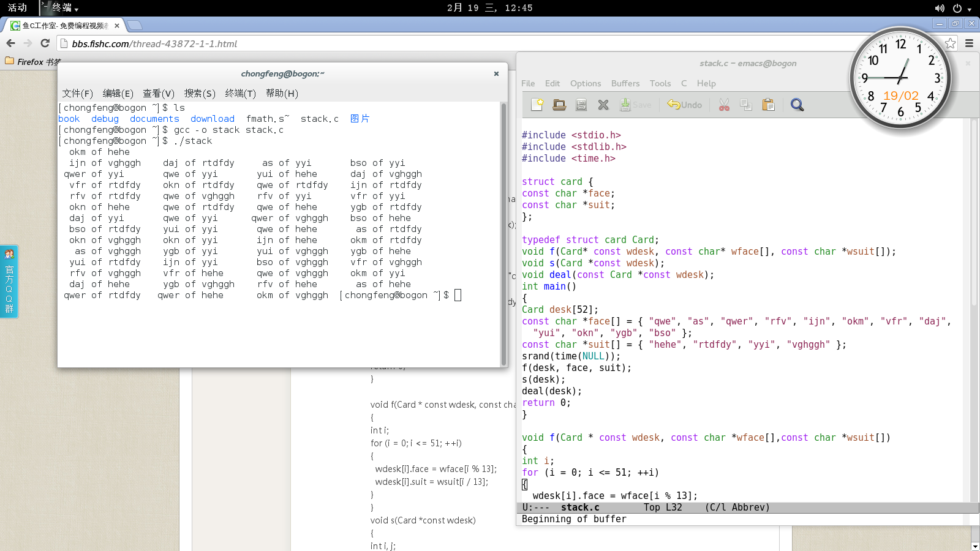Viewport: 980px width, 551px height.
Task: Click bookmark star in browser address bar
Action: pyautogui.click(x=950, y=43)
